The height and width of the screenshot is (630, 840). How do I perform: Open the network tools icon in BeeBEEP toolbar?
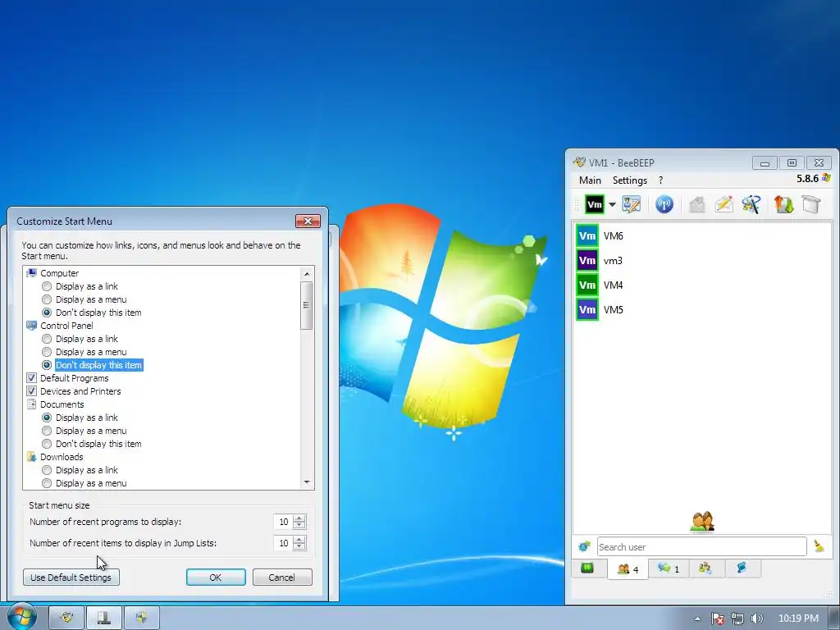(751, 204)
